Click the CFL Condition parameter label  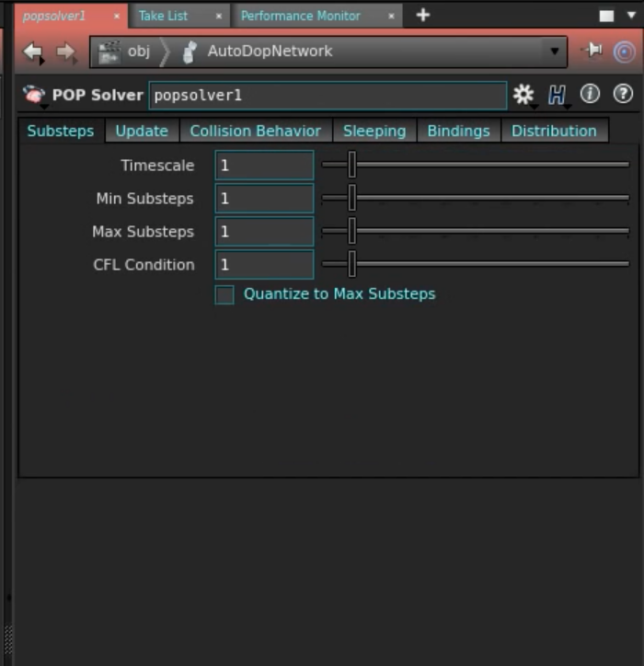click(144, 265)
